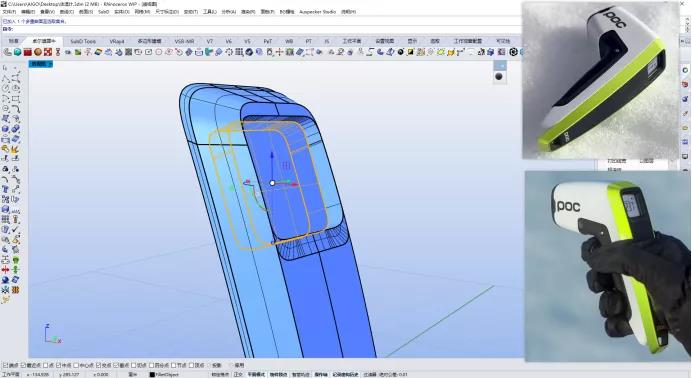This screenshot has height=378, width=692.
Task: Open the SubD menu in menu bar
Action: click(x=104, y=12)
